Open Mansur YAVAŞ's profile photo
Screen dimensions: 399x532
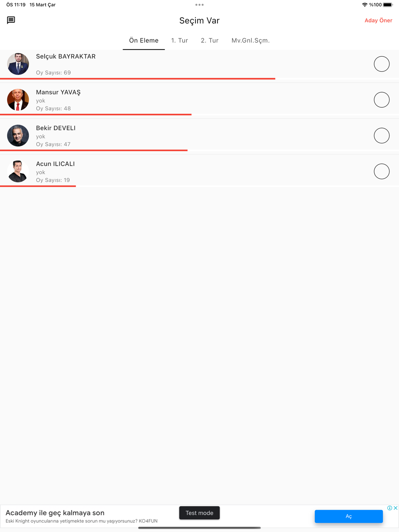[x=18, y=100]
